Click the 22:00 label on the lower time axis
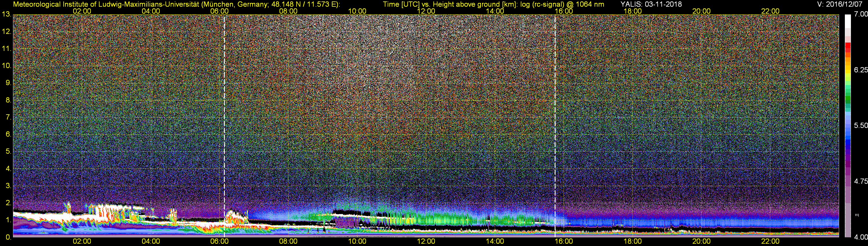This screenshot has height=246, width=868. pyautogui.click(x=770, y=241)
